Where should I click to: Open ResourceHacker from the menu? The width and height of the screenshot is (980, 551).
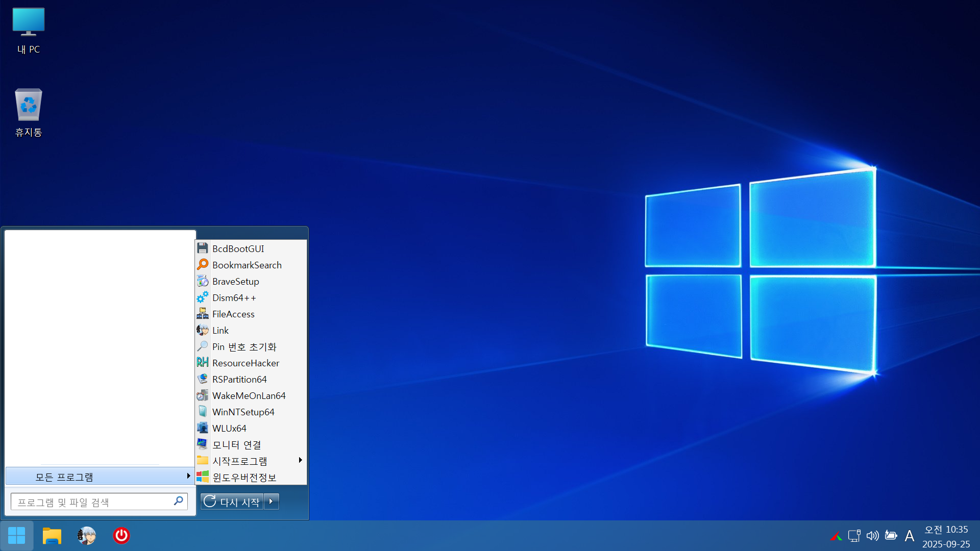tap(246, 363)
